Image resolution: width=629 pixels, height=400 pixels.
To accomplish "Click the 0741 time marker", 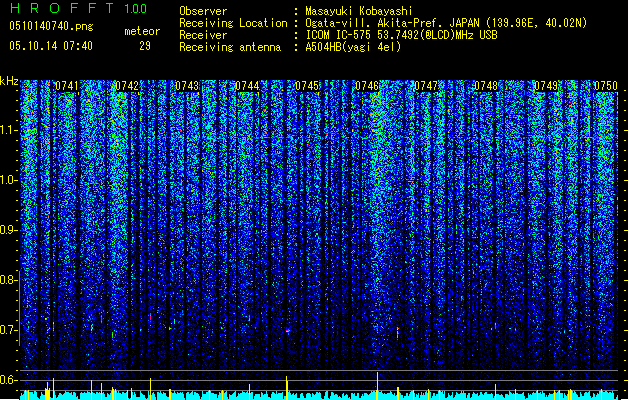I will click(x=67, y=86).
